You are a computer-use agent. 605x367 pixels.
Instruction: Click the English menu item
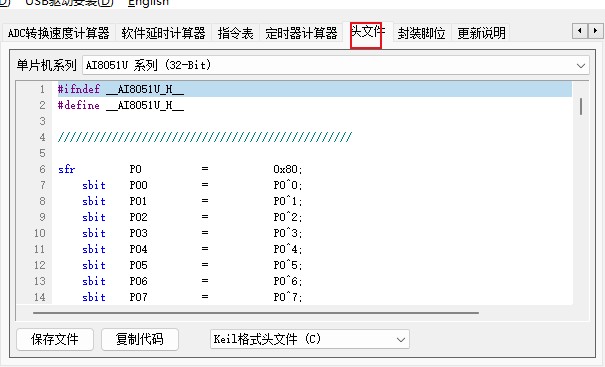[148, 3]
